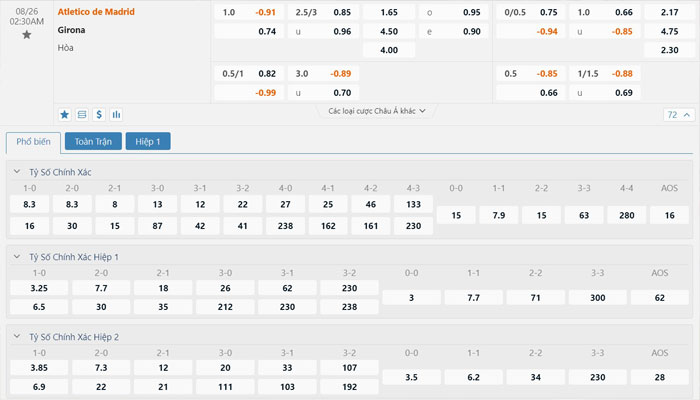
Task: Pick full-time 3-0 correct score at 13
Action: pyautogui.click(x=157, y=204)
